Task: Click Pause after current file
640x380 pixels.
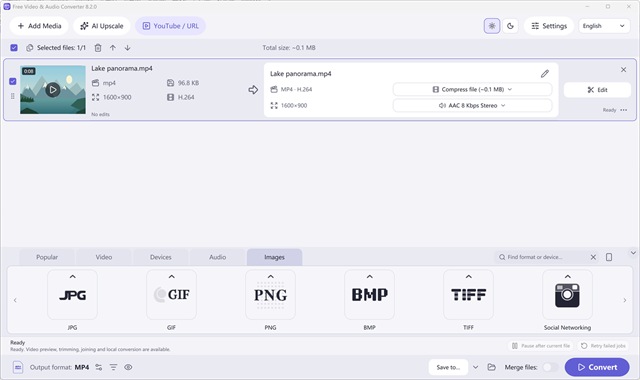Action: click(x=541, y=346)
